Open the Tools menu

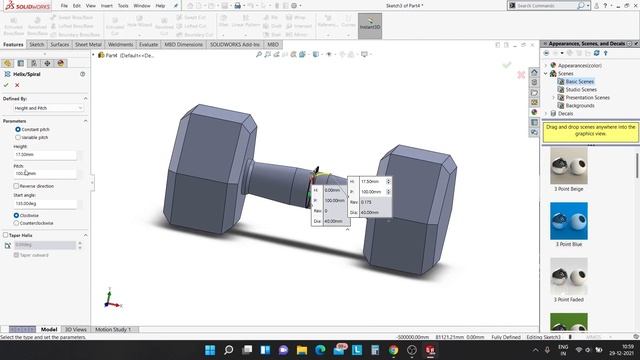pyautogui.click(x=123, y=6)
